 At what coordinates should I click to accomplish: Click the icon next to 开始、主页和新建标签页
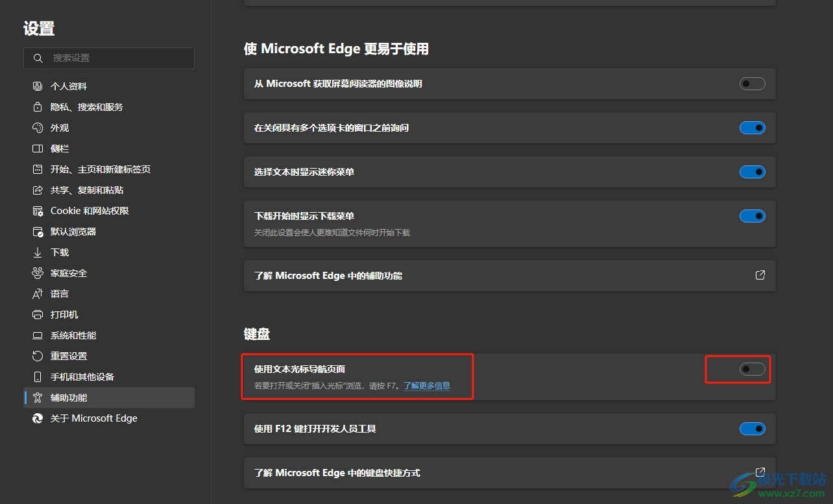pos(38,169)
